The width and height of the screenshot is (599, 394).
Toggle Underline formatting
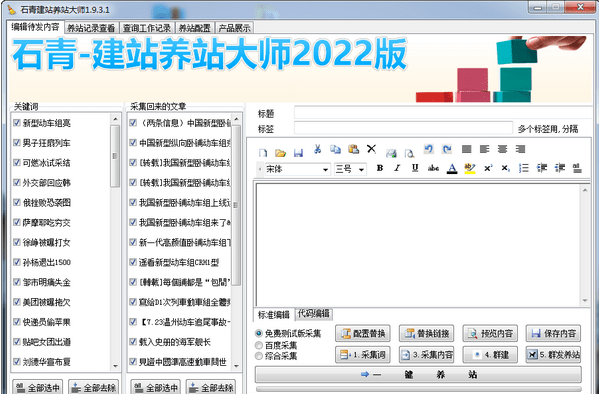point(415,168)
